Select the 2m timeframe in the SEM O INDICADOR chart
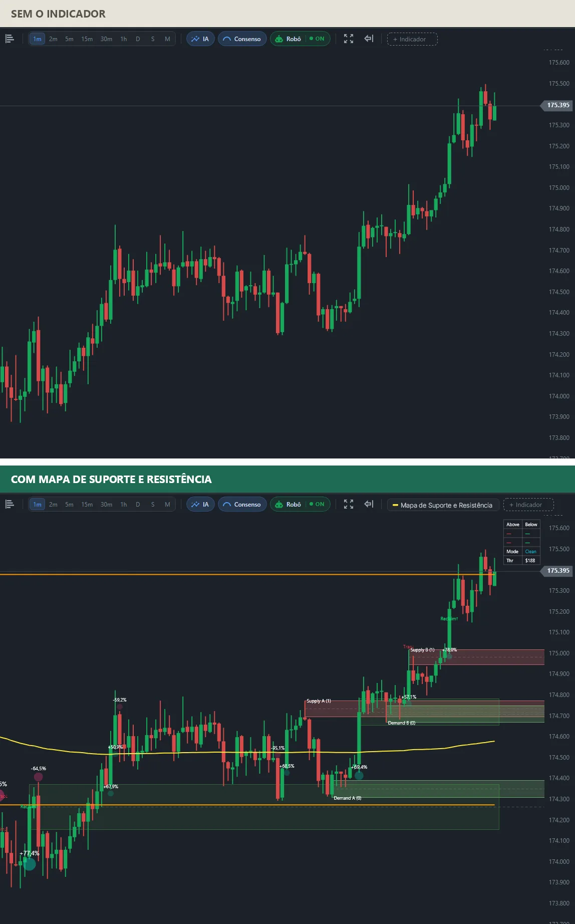Screen dimensions: 575x924 pos(53,39)
